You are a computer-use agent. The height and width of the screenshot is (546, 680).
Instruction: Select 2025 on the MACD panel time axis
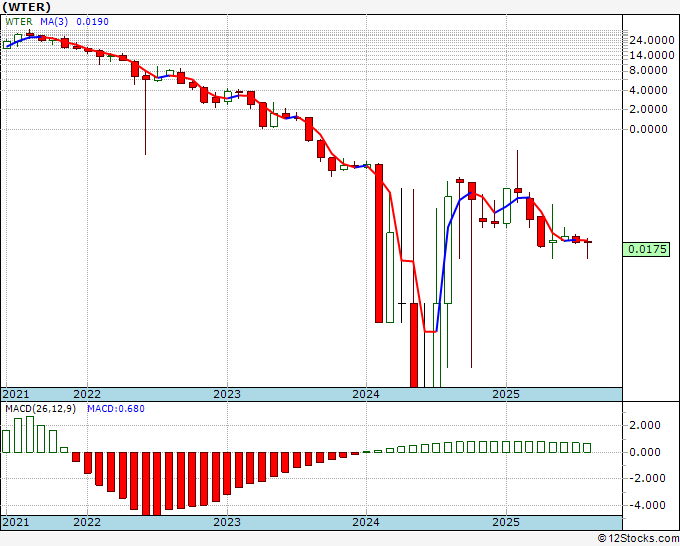506,522
